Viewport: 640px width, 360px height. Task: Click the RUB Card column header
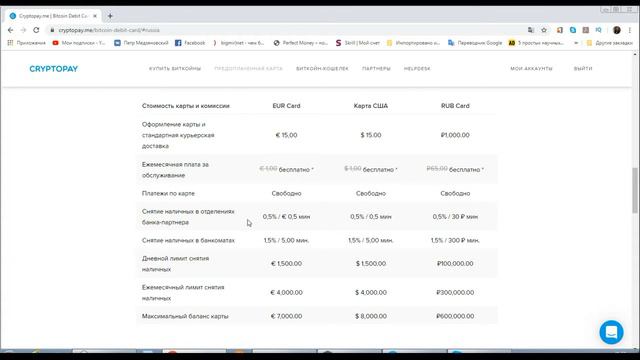tap(455, 106)
